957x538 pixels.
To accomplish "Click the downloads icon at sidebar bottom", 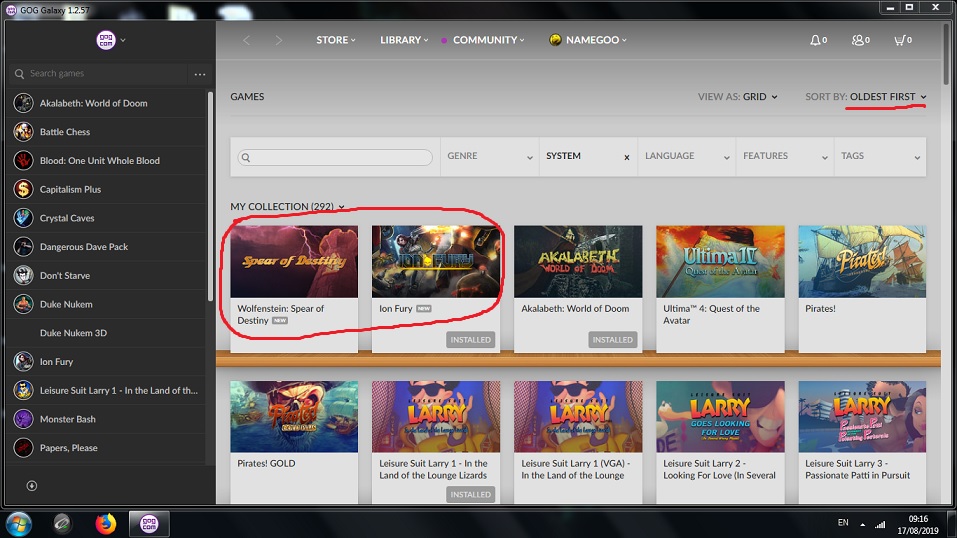I will [32, 485].
